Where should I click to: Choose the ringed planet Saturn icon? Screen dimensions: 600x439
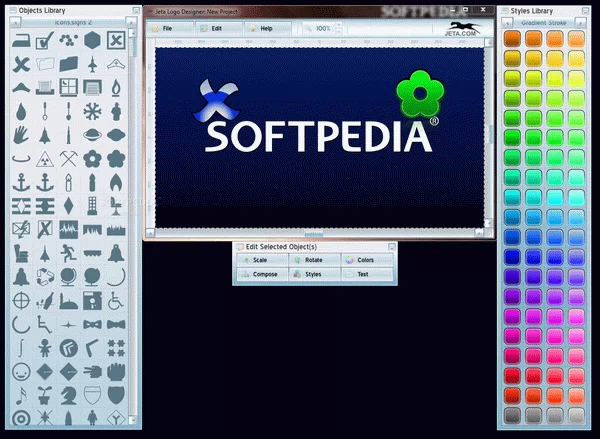[92, 134]
